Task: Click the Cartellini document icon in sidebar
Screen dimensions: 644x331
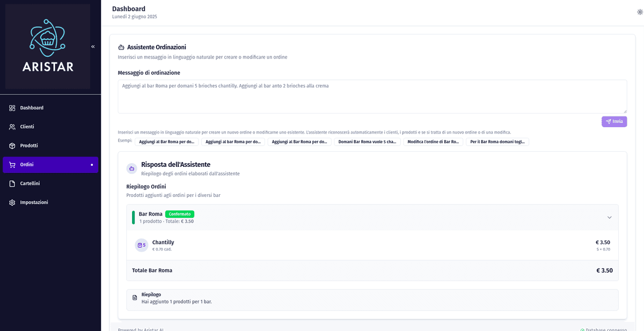Action: coord(12,183)
